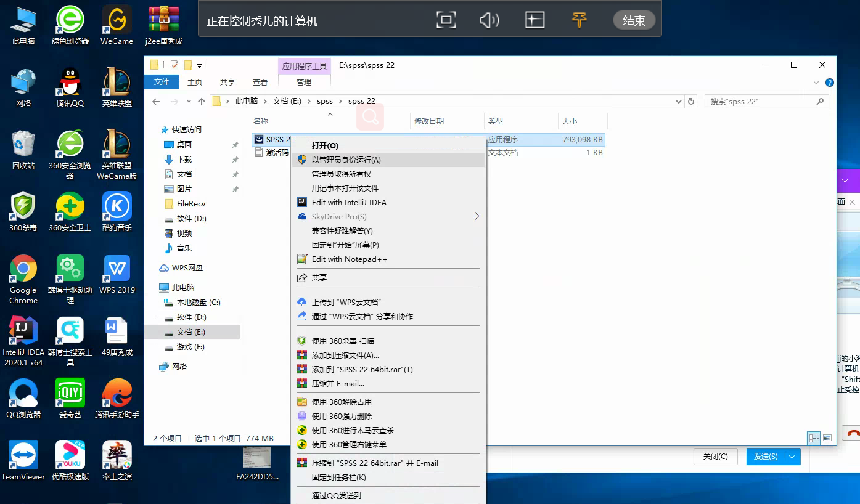Screen dimensions: 860x504
Task: Switch to large icons view in status bar
Action: [827, 438]
